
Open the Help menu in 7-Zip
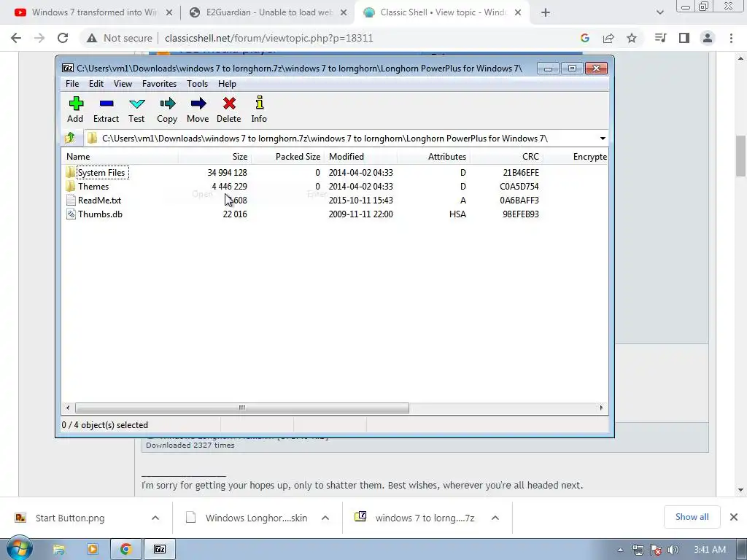click(228, 84)
